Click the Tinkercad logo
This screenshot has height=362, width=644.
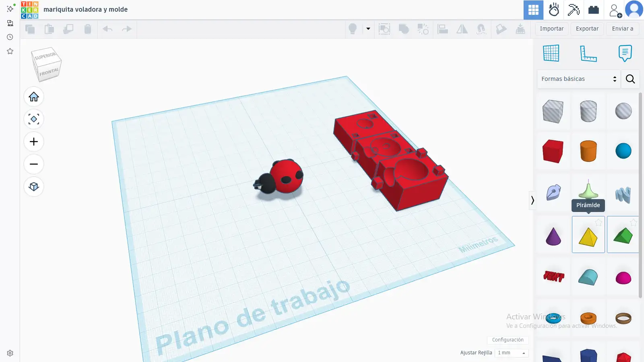tap(30, 10)
